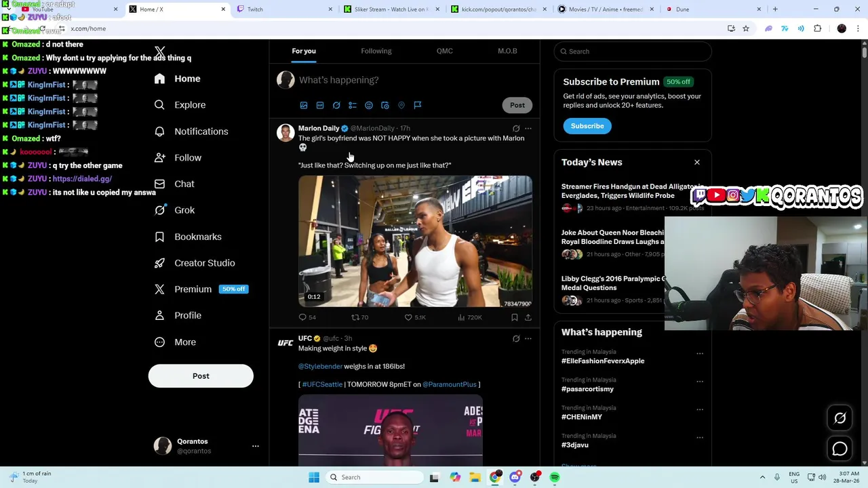Open the @ParamountPlus mention link
Screen dimensions: 868x488
(450, 385)
